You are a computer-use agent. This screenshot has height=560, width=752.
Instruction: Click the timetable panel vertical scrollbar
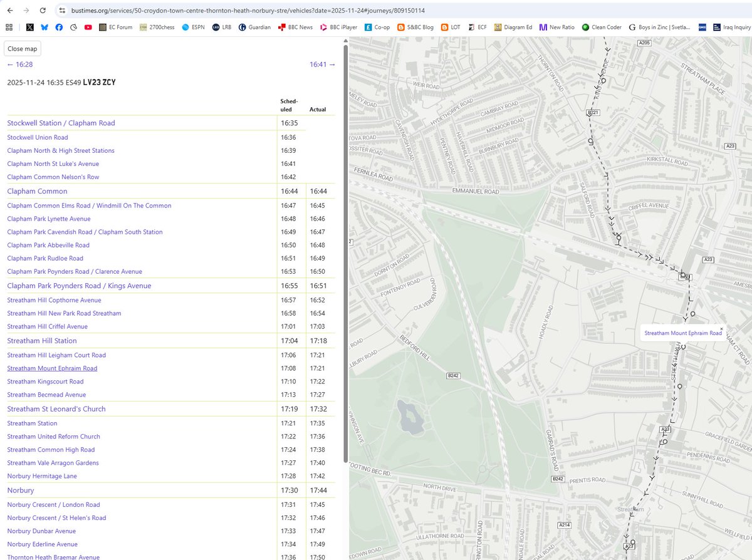(x=345, y=254)
